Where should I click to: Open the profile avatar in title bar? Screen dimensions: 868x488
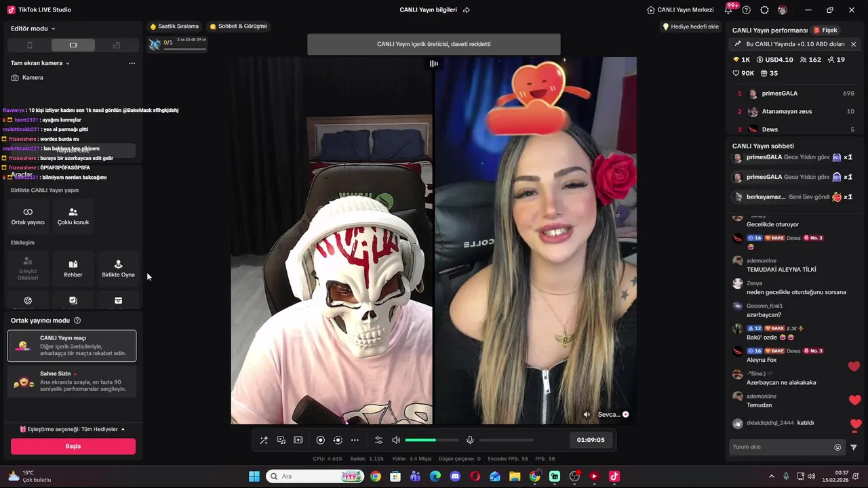coord(783,9)
